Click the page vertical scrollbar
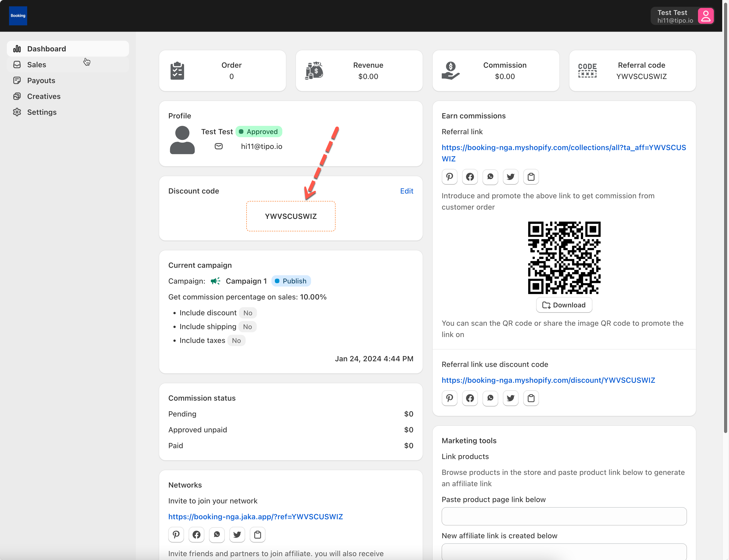The width and height of the screenshot is (729, 560). [x=725, y=217]
